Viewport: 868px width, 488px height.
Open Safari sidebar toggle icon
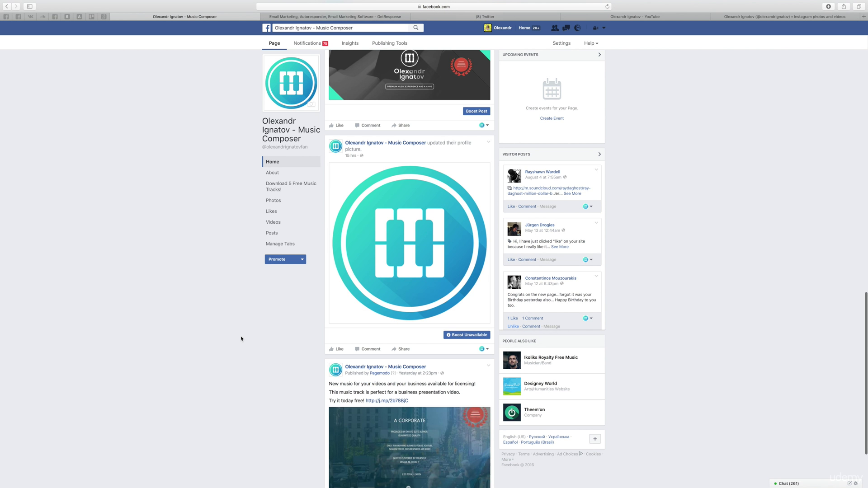29,6
